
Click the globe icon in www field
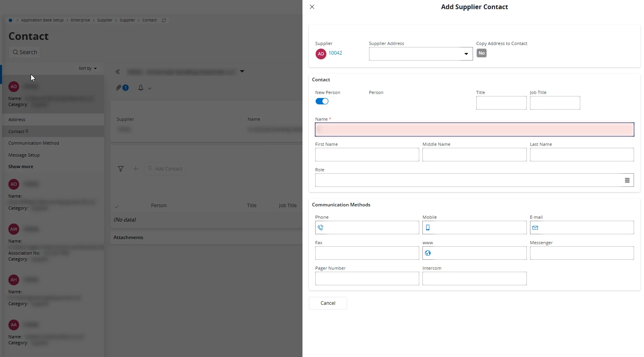pos(428,253)
